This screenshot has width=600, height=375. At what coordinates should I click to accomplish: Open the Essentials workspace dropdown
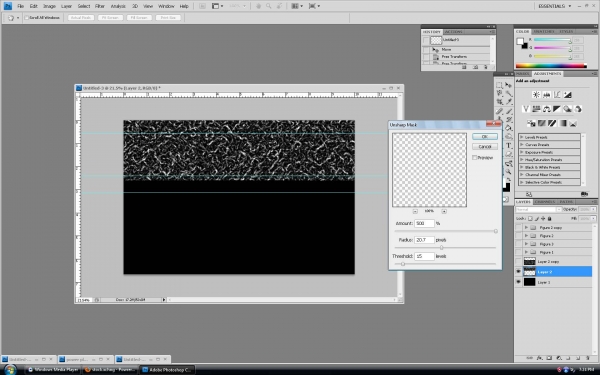pos(554,6)
